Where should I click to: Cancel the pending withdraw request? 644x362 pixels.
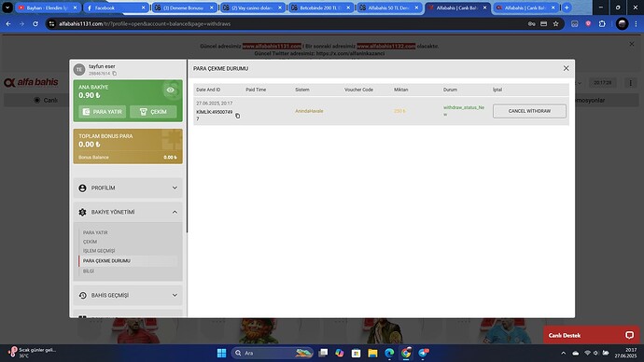[x=529, y=111]
